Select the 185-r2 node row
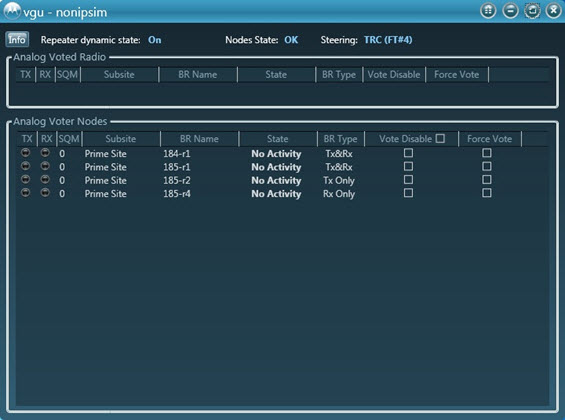 [x=282, y=180]
